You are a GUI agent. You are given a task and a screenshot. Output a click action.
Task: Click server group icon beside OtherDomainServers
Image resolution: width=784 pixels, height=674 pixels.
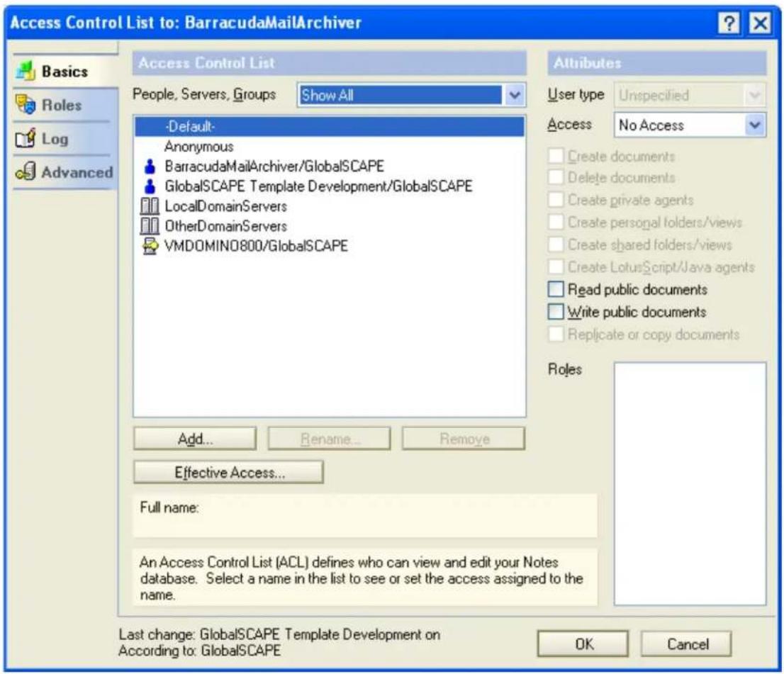tap(150, 226)
